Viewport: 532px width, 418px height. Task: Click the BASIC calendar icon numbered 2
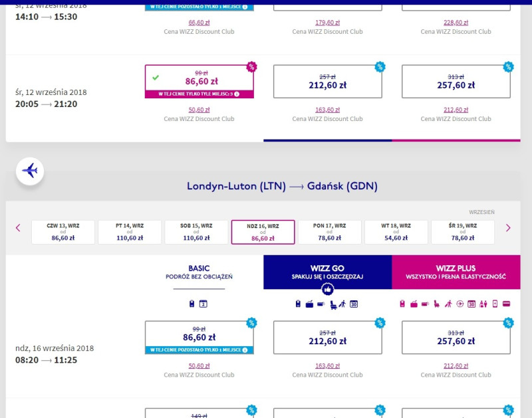[203, 304]
